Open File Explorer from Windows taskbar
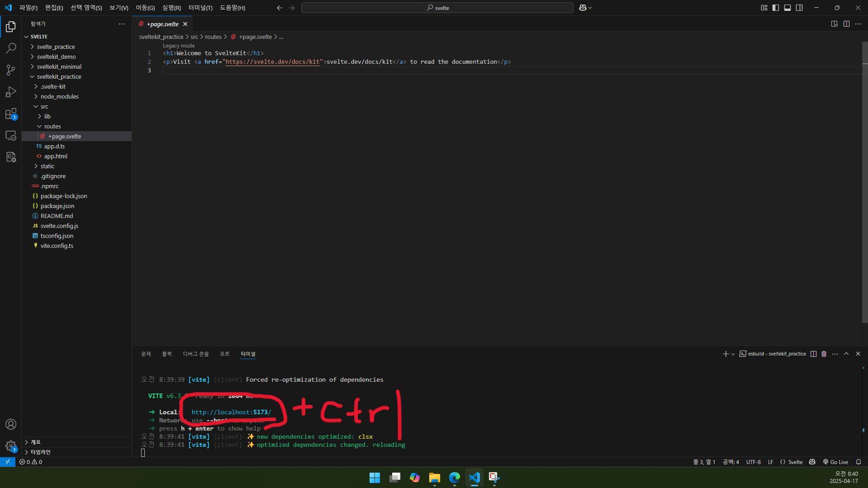Screen dimensions: 868x488 [435, 478]
